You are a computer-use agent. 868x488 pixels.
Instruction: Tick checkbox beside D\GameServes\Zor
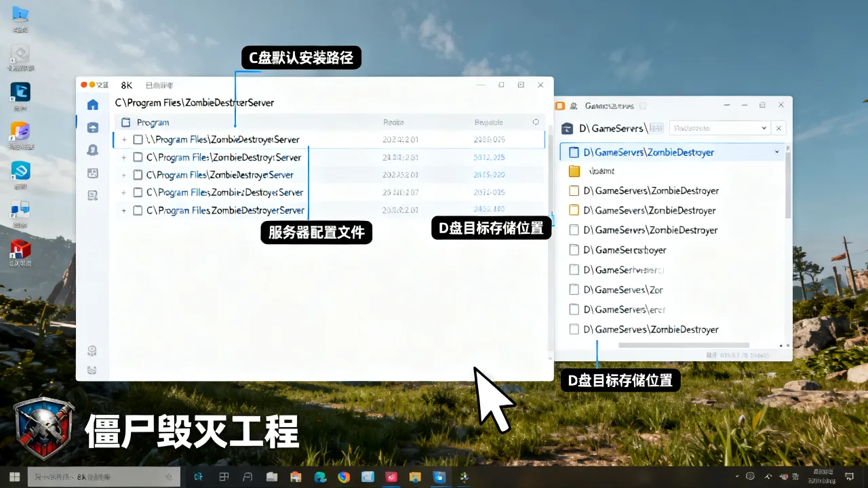click(574, 289)
